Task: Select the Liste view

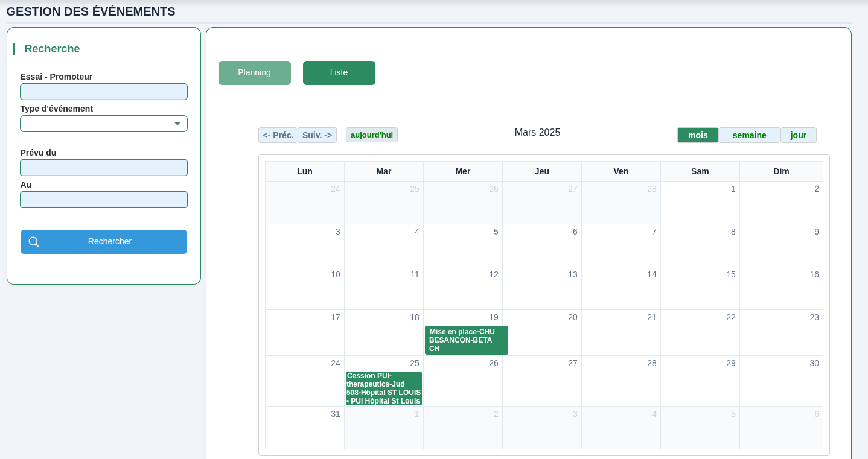Action: (339, 72)
